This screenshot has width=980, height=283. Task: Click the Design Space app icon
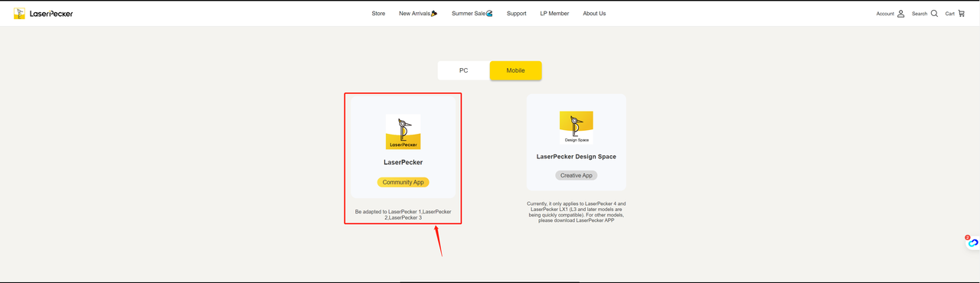577,128
